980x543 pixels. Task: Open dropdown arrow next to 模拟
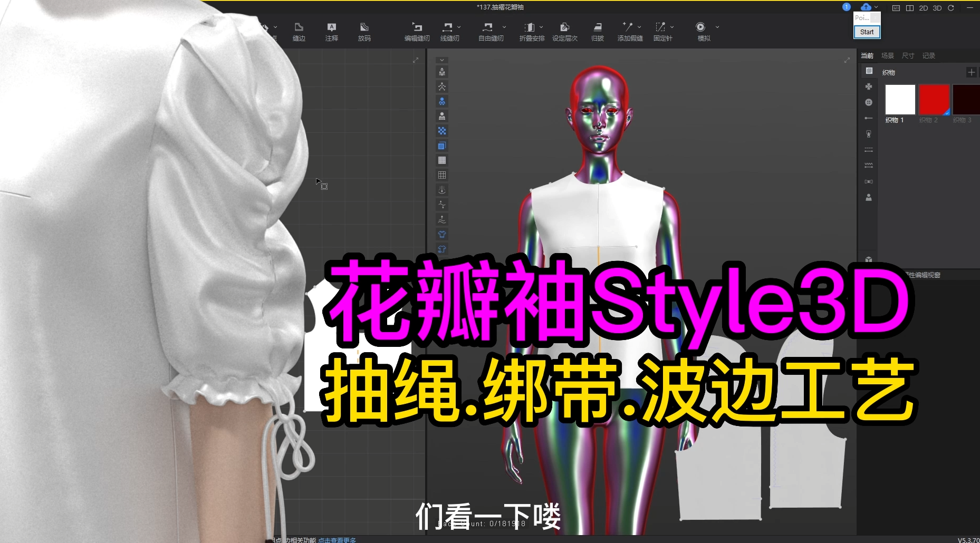717,27
